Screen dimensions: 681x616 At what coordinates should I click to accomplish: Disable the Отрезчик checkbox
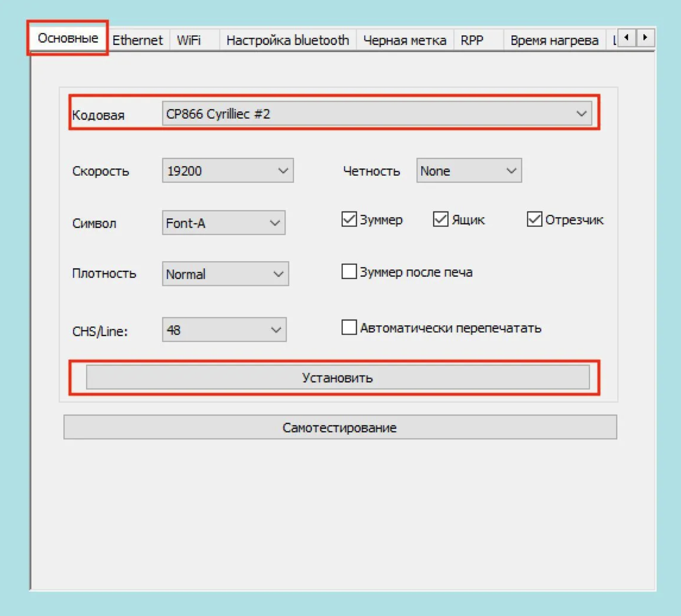[x=534, y=219]
